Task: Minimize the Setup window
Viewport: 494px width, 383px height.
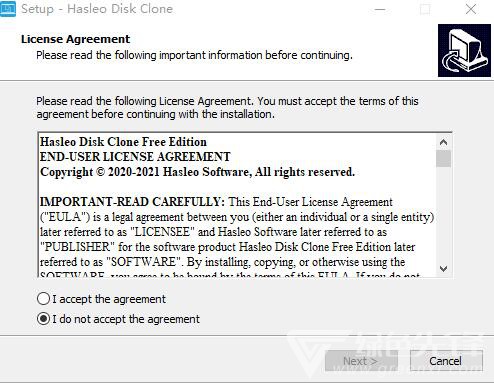Action: coord(380,9)
